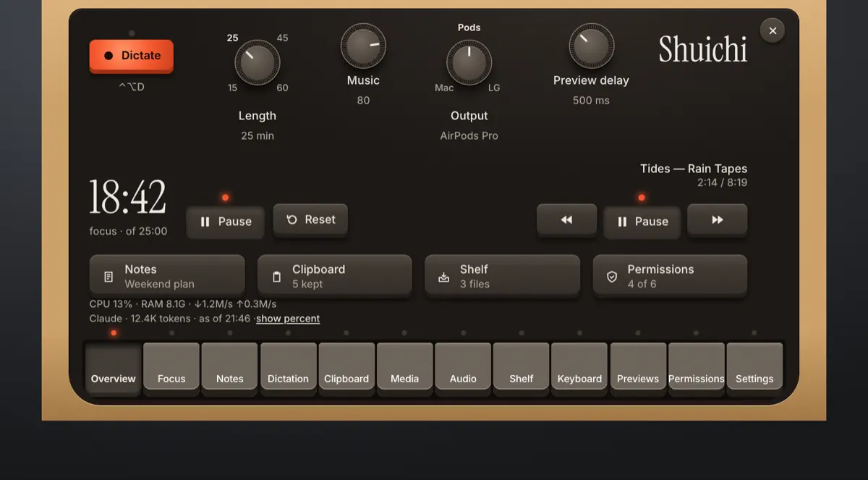Select the 25 length mark above the knob
Screen dimensions: 868x480
(232, 38)
